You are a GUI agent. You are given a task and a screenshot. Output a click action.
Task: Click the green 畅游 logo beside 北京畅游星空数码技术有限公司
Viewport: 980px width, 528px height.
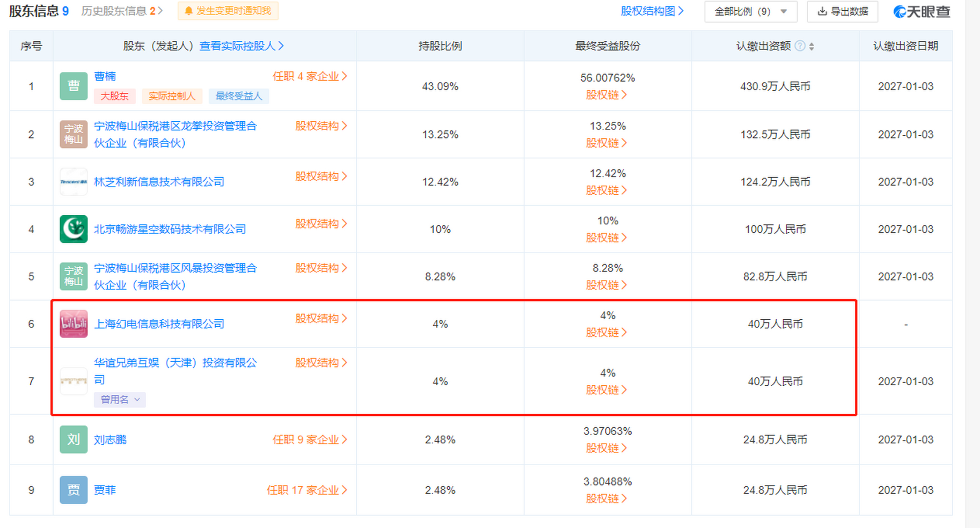pyautogui.click(x=73, y=229)
